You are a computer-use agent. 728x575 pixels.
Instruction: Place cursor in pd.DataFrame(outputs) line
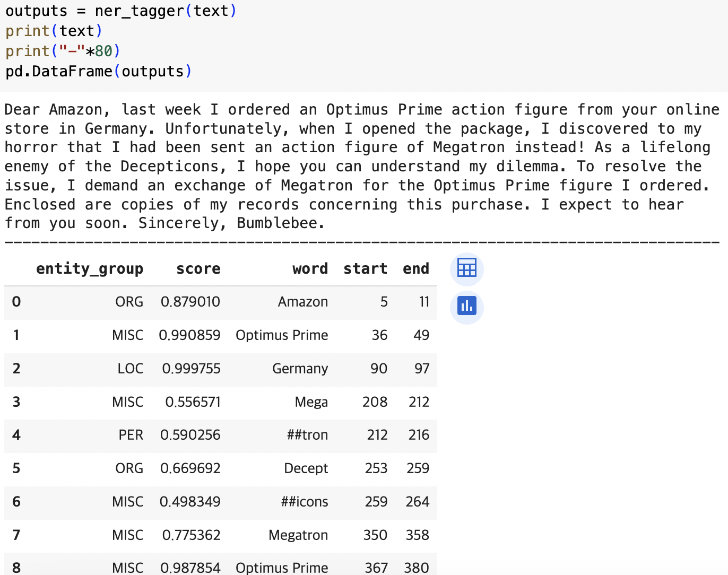point(99,71)
